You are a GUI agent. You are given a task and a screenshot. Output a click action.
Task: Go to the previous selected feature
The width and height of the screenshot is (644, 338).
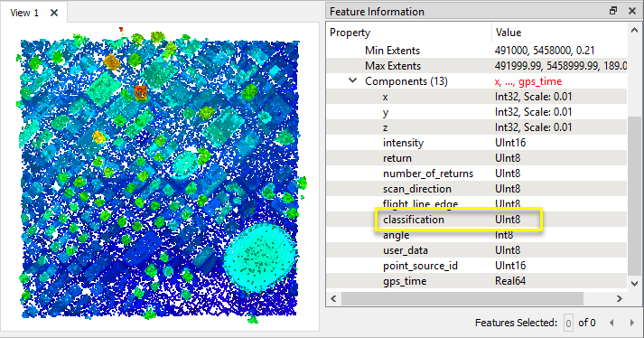612,323
